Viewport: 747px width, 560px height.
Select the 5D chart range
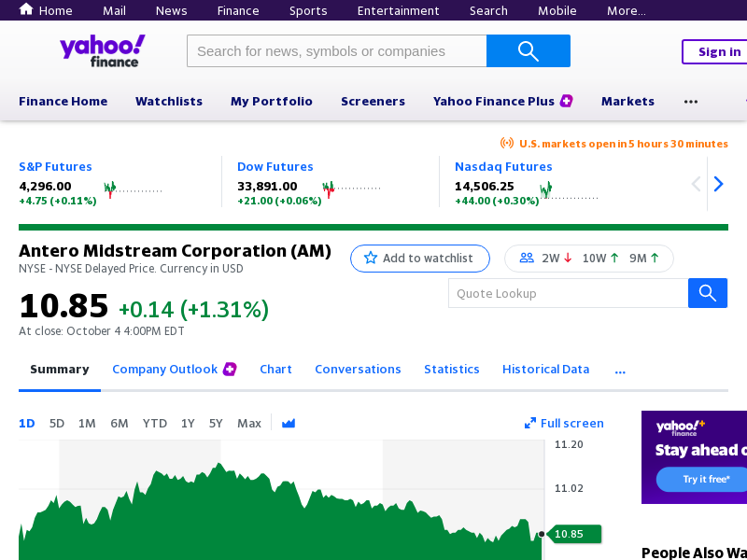[x=57, y=424]
